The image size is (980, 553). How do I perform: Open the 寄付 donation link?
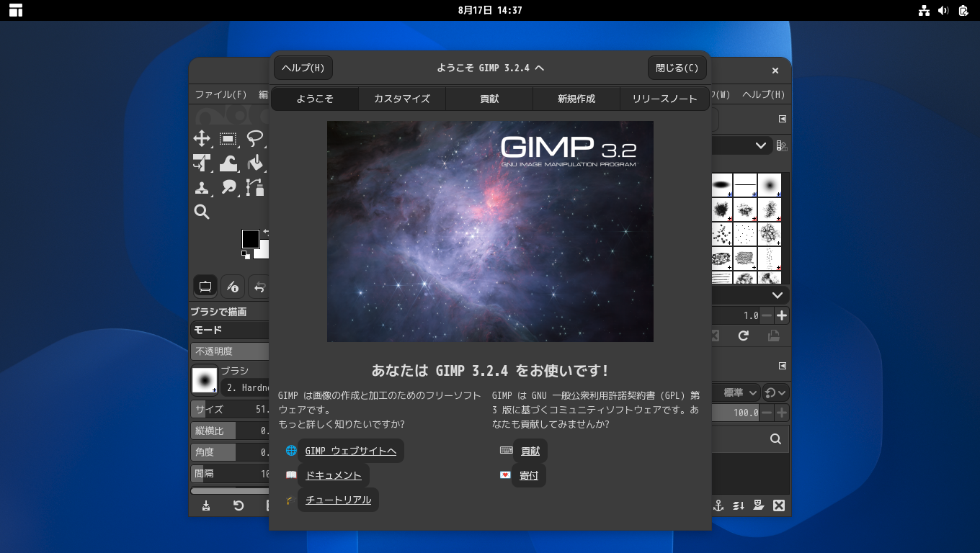click(529, 475)
